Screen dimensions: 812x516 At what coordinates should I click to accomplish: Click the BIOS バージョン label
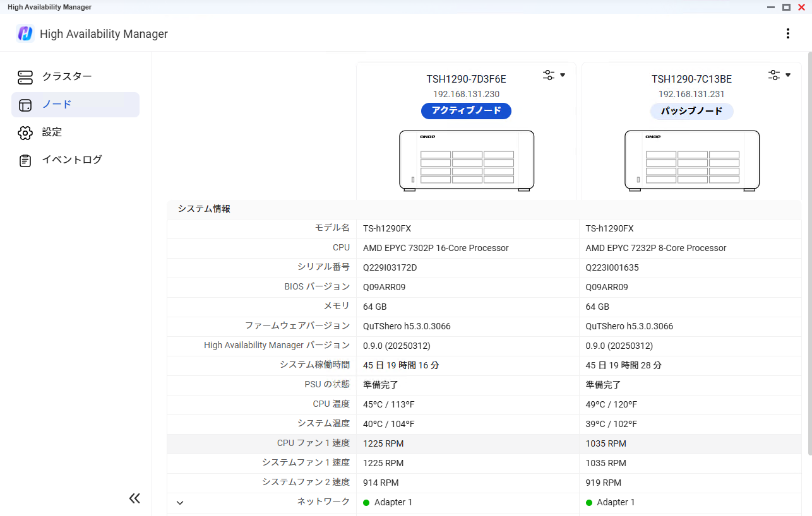(x=317, y=287)
